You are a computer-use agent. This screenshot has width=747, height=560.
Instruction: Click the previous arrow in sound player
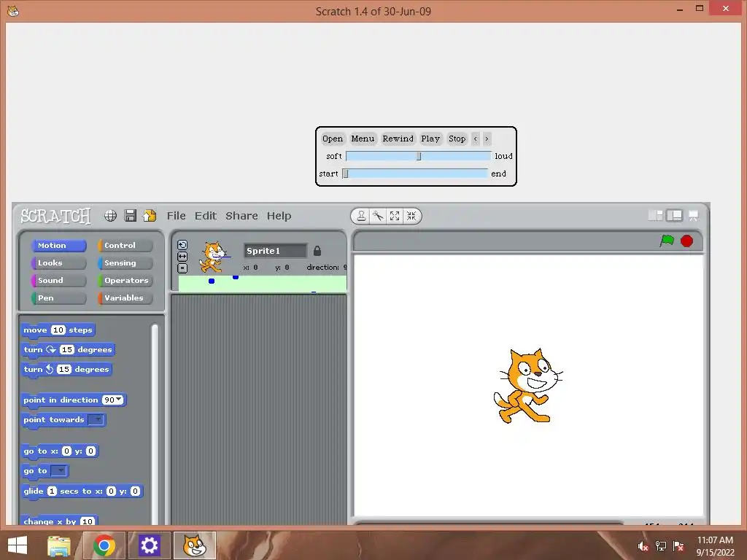coord(476,139)
